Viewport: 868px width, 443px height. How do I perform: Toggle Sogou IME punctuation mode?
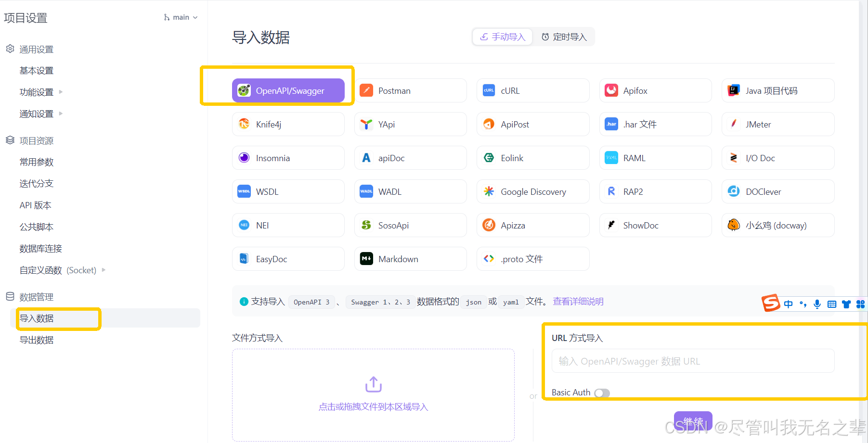click(x=803, y=304)
